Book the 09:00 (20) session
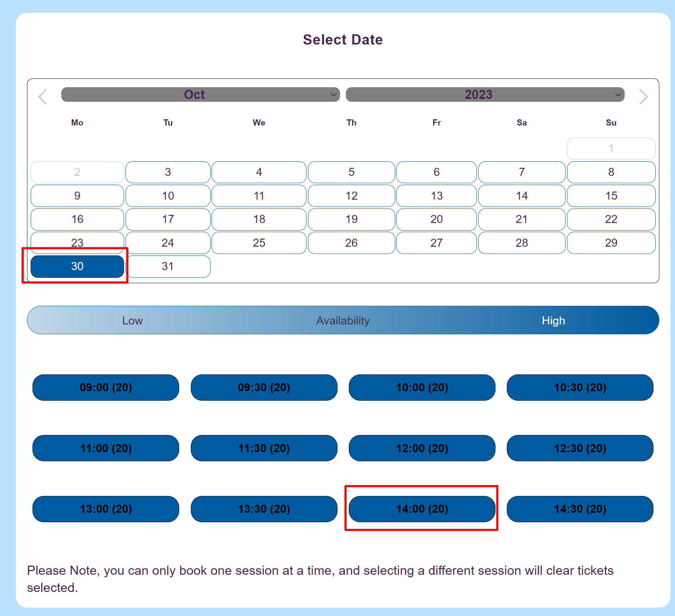675x616 pixels. (x=106, y=387)
